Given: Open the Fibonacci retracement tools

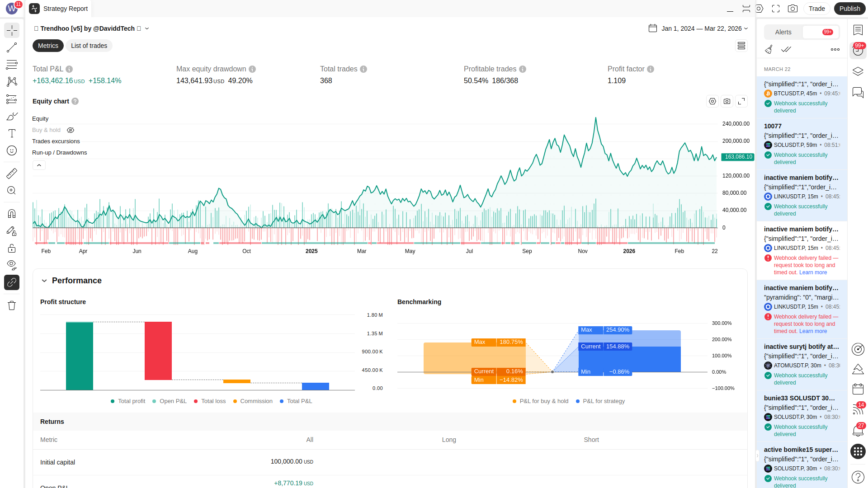Looking at the screenshot, I should coord(12,65).
